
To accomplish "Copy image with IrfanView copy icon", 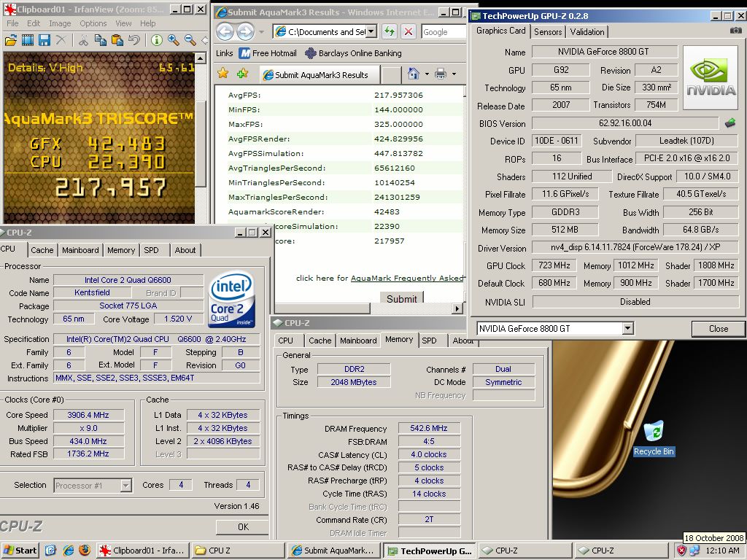I will pos(100,40).
